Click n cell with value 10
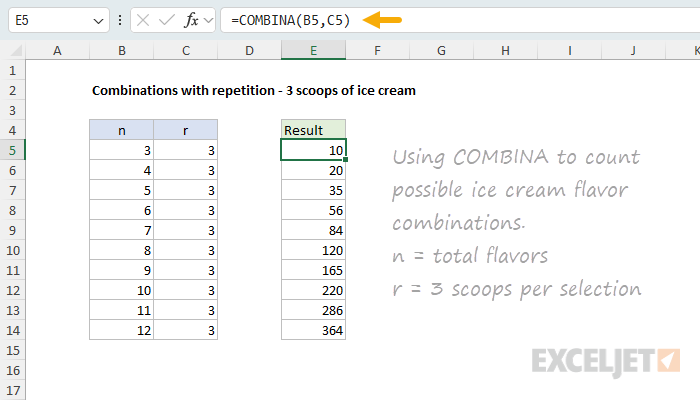 point(121,290)
